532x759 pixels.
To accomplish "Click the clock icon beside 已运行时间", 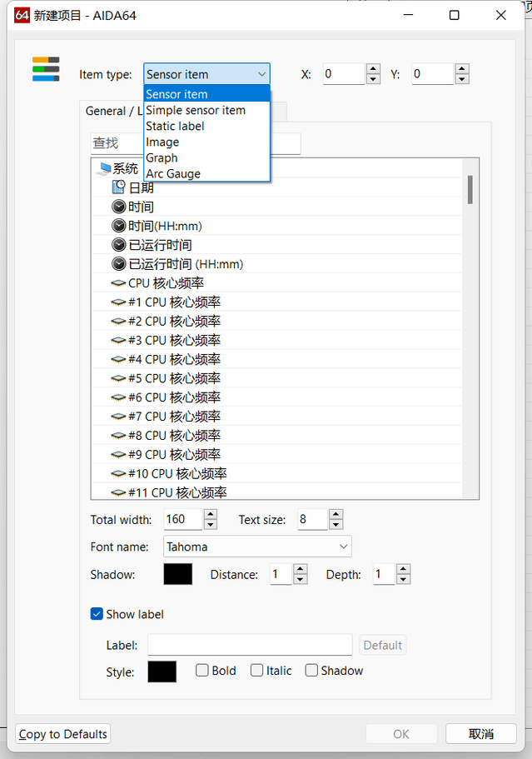I will [118, 245].
